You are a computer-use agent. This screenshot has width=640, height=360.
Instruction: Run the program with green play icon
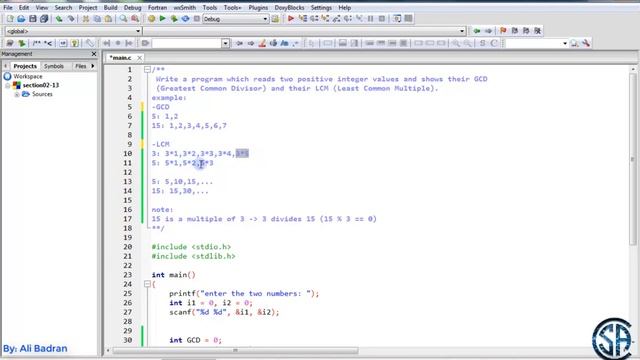click(162, 19)
